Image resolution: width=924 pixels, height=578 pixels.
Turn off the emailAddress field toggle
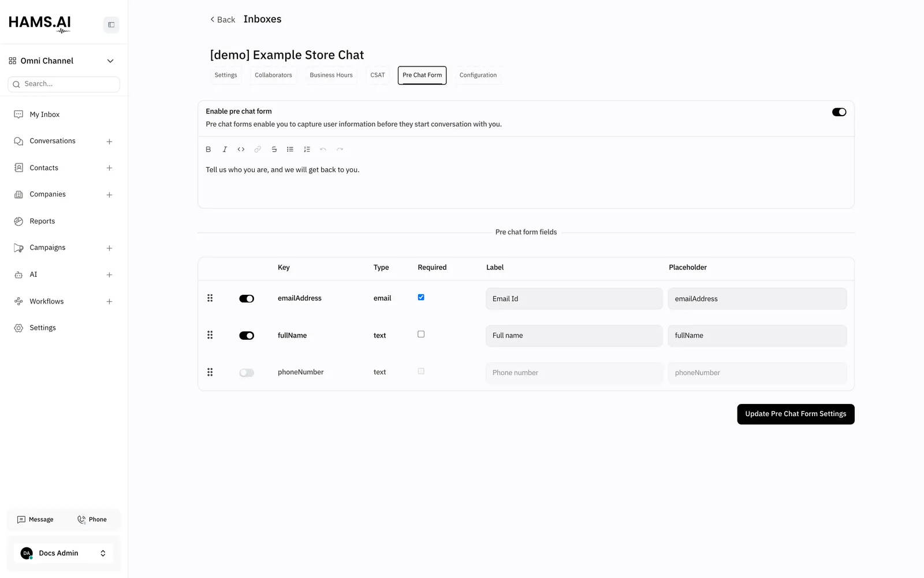[247, 299]
